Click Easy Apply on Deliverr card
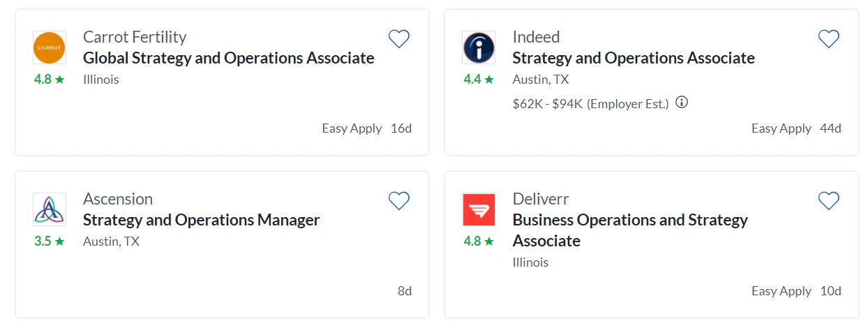The width and height of the screenshot is (868, 326). point(781,291)
